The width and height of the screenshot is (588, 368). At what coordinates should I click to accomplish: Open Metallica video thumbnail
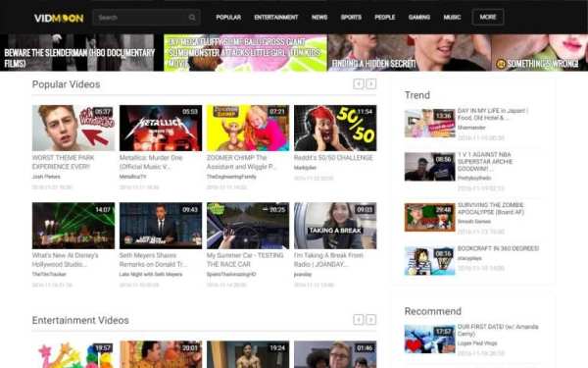click(x=161, y=128)
